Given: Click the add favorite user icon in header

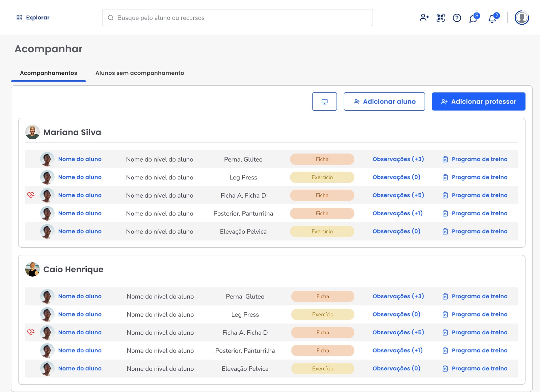Looking at the screenshot, I should 424,18.
